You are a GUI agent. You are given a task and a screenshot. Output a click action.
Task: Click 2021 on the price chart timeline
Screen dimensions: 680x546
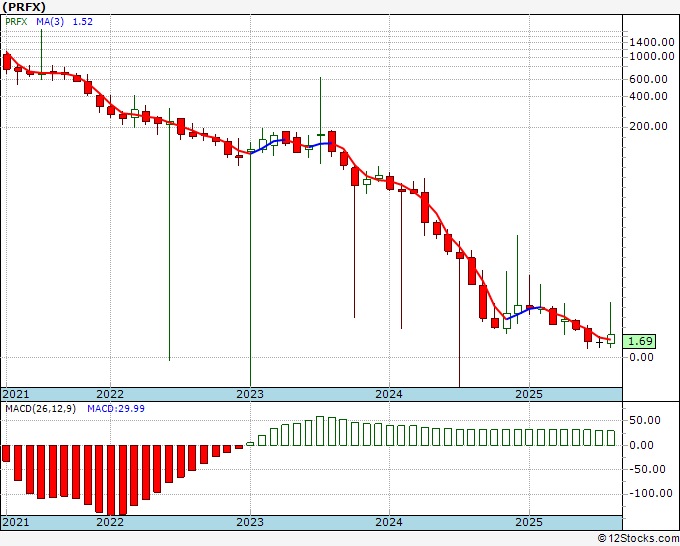(16, 394)
